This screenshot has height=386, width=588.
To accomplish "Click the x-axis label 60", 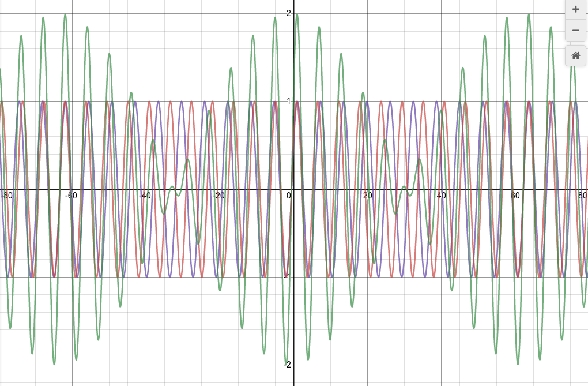I will click(x=515, y=196).
